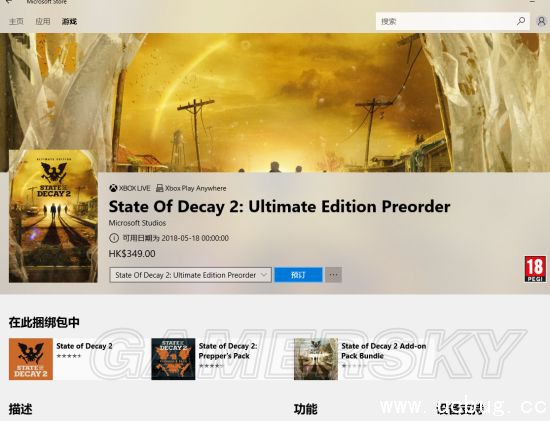This screenshot has width=550, height=421.
Task: Switch to the 主页 tab
Action: point(16,21)
